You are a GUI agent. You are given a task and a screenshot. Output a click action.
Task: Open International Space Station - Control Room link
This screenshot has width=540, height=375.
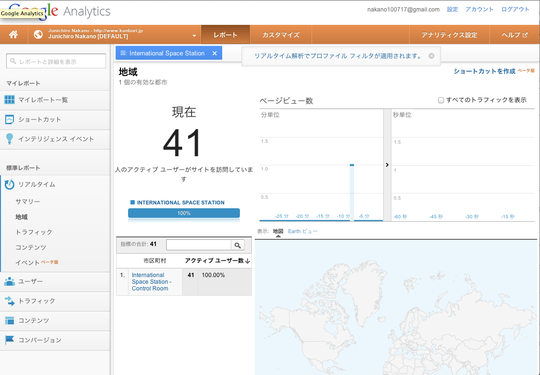tap(151, 282)
